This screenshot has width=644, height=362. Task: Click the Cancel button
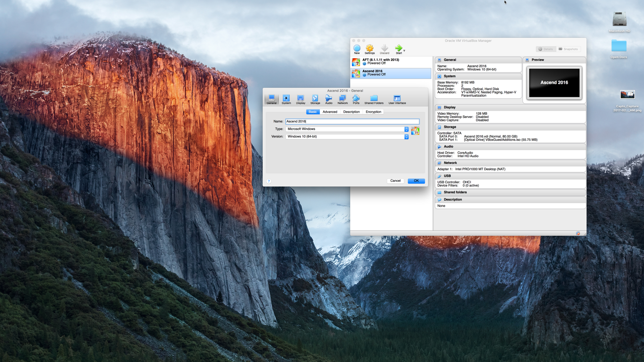(x=395, y=181)
